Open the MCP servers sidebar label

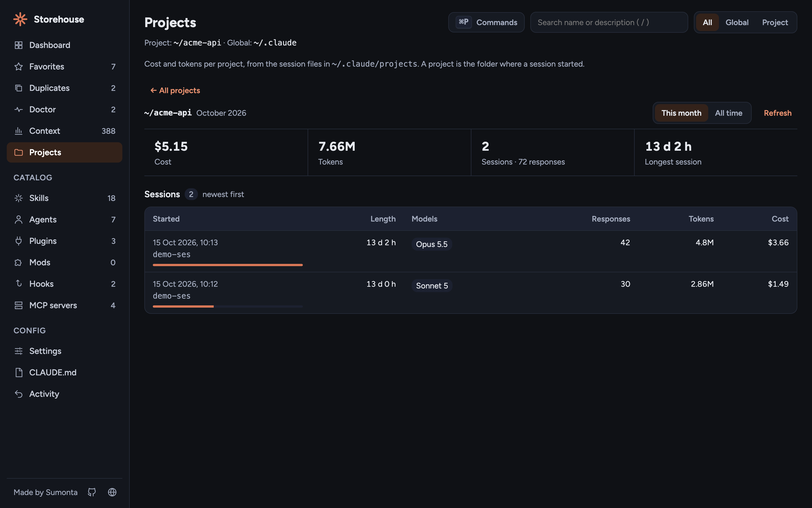click(x=53, y=305)
